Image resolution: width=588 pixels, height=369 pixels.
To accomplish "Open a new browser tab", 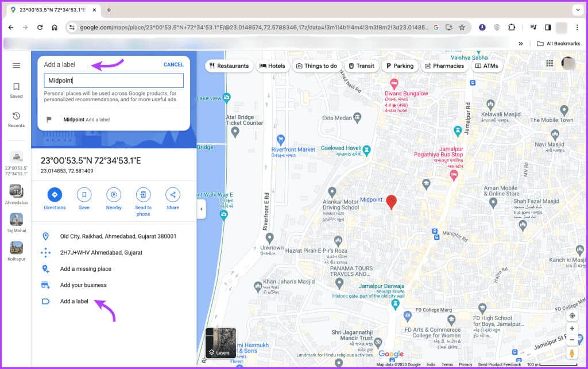I will coord(109,10).
